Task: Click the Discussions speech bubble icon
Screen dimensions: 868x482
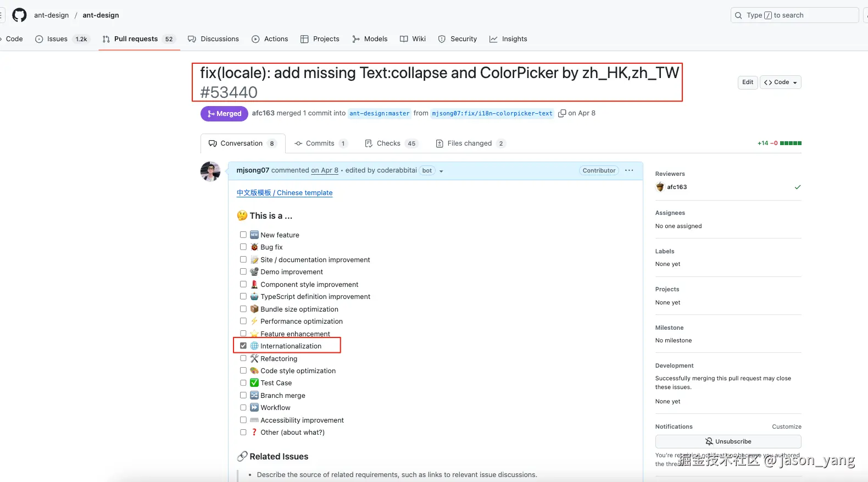Action: (192, 39)
